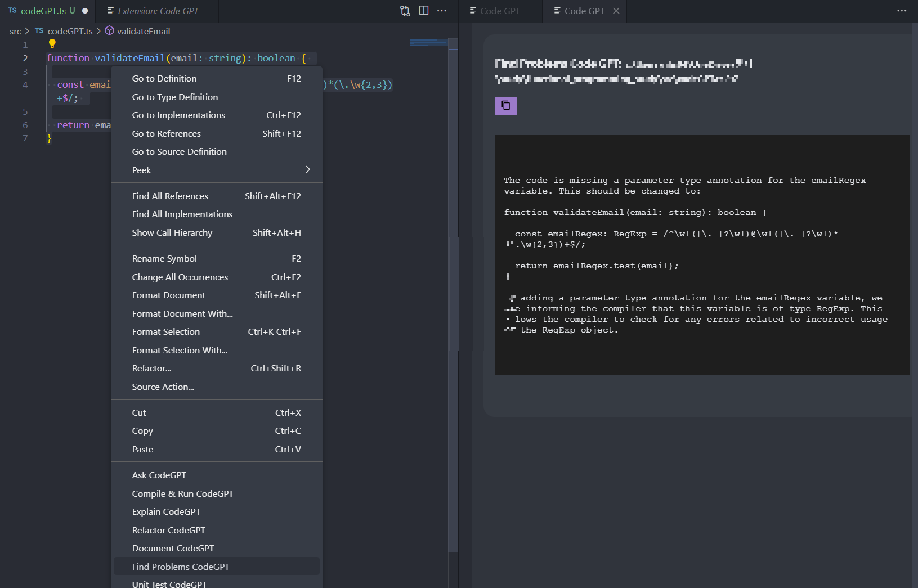Click the lightbulb code action icon
Viewport: 918px width, 588px height.
pos(52,43)
